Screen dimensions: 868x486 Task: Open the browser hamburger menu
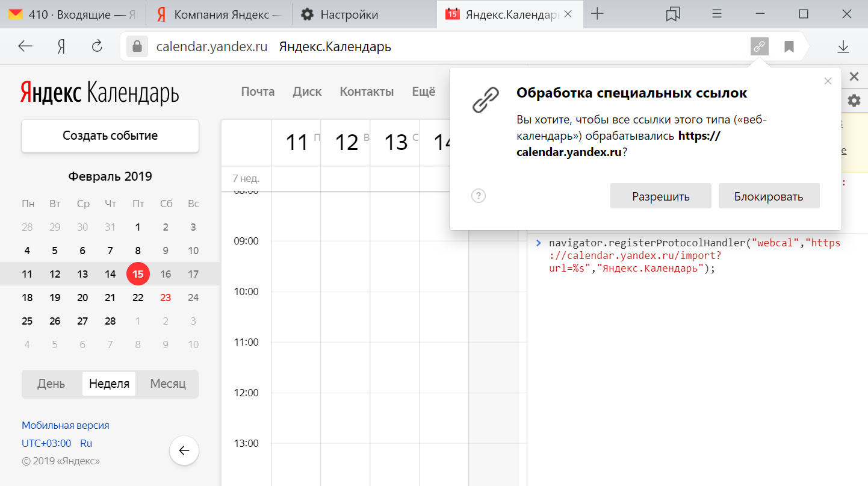(x=717, y=14)
